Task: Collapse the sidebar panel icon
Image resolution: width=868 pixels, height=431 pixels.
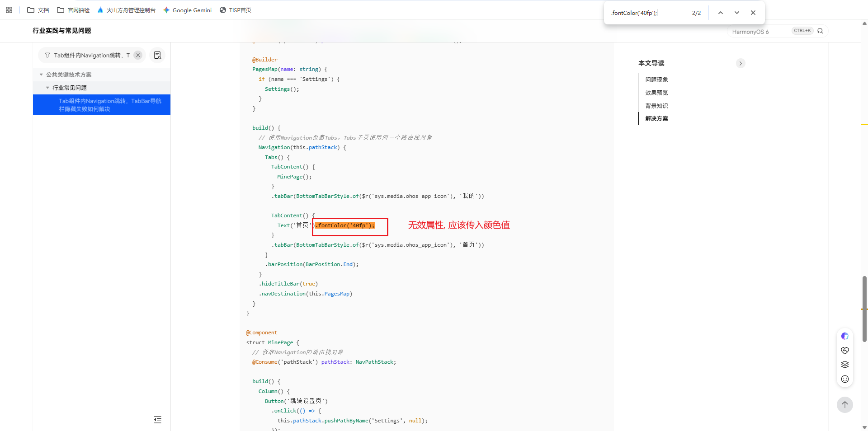Action: pyautogui.click(x=157, y=420)
